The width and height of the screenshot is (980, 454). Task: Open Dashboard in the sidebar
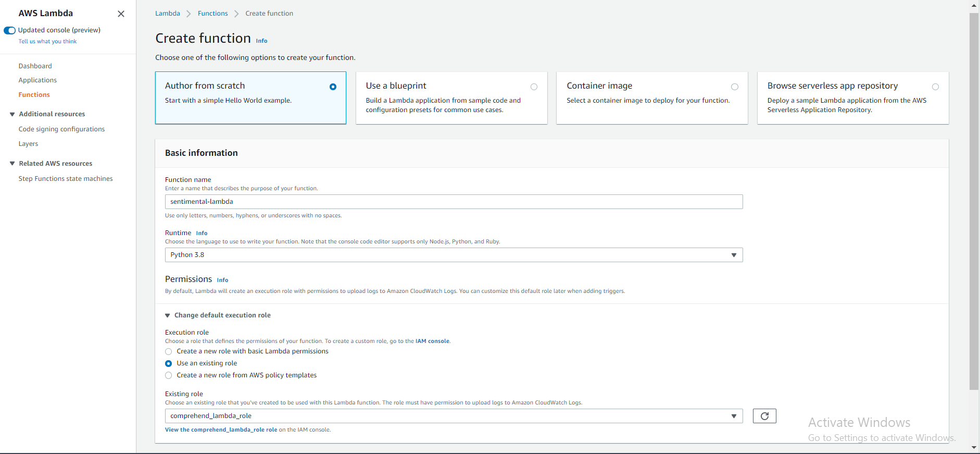pyautogui.click(x=35, y=66)
